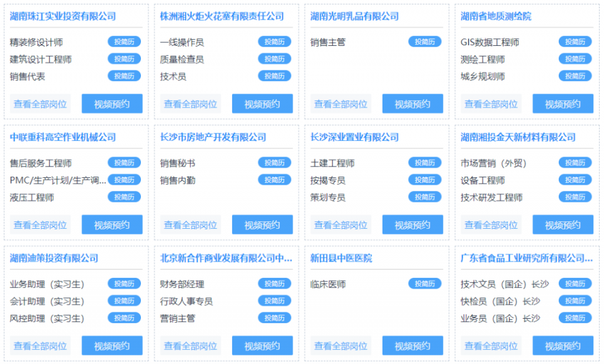Book video interview with 湖南光明乳品有限公司
This screenshot has height=364, width=604.
tap(413, 104)
